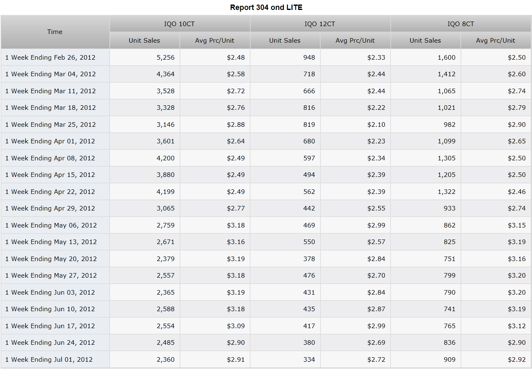Click the 819 cell in IQO 12CT
The image size is (532, 392).
[x=285, y=125]
